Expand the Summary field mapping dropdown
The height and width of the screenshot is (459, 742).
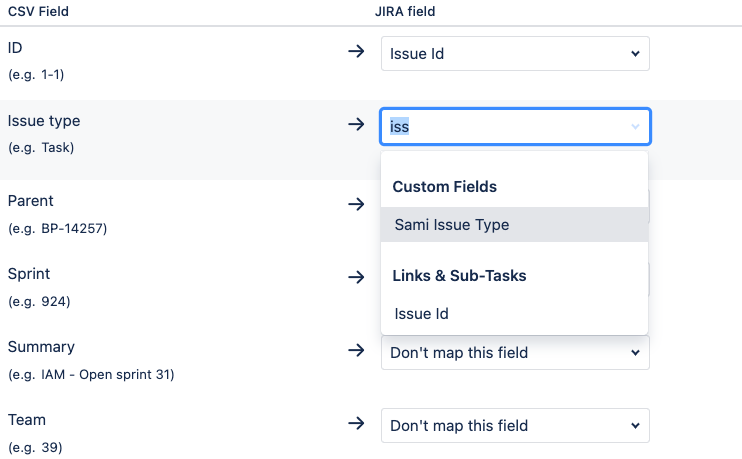click(515, 352)
